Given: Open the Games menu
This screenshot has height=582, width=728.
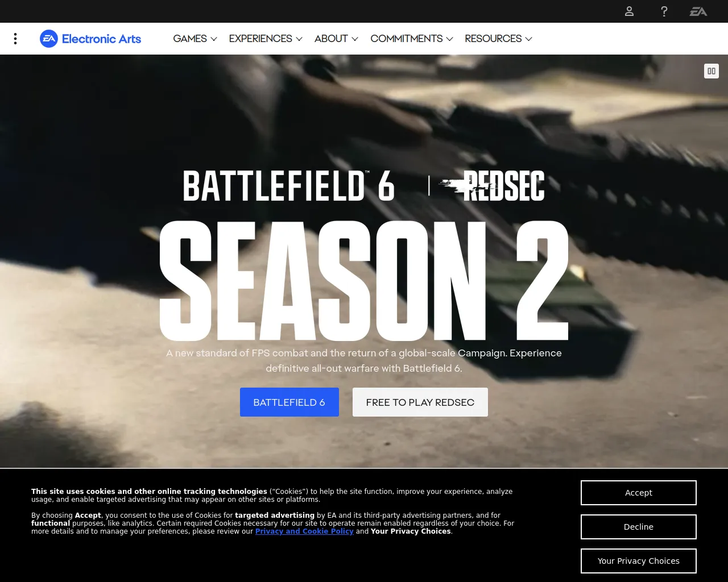Looking at the screenshot, I should [x=195, y=39].
